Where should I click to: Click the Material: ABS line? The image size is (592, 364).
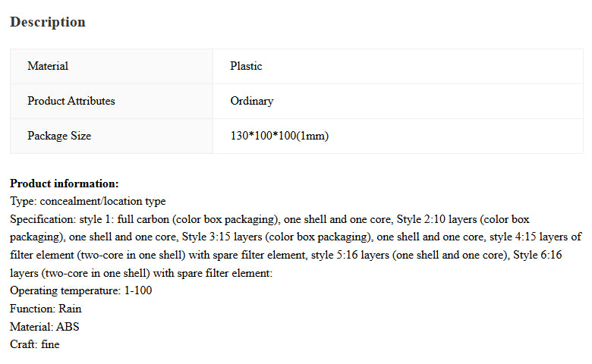44,327
